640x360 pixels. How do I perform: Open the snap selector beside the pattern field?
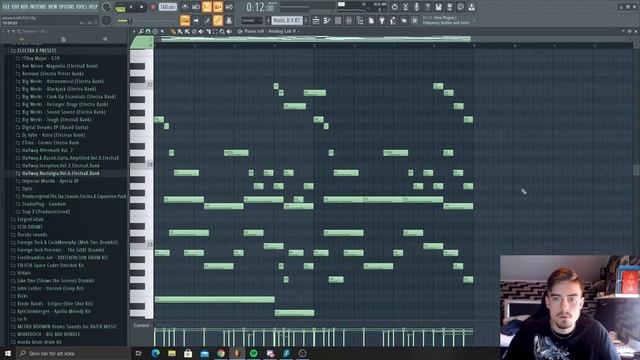pos(252,20)
